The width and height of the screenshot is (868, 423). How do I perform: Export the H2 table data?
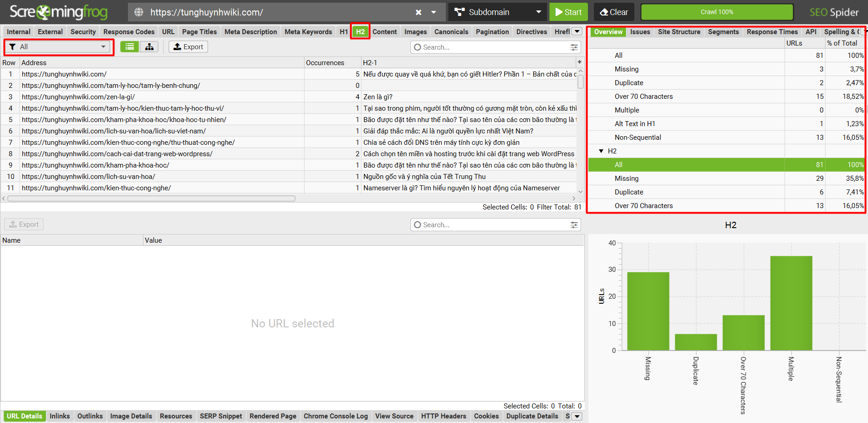[188, 47]
